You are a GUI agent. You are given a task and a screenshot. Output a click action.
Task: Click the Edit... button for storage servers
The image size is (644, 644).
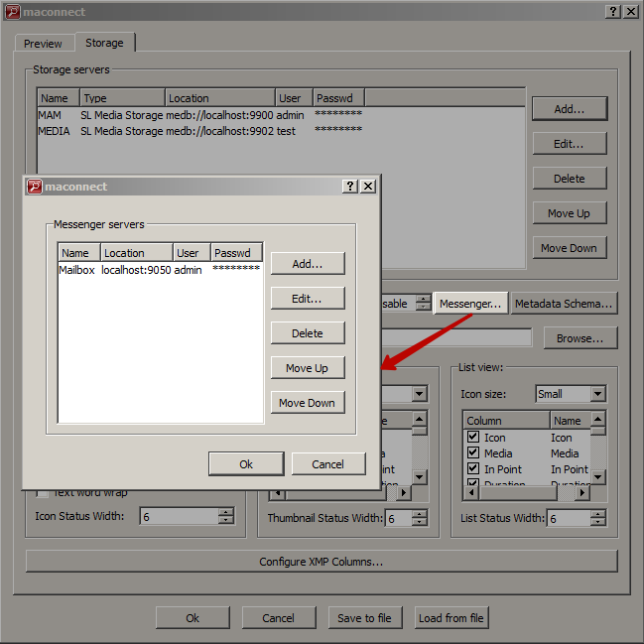tap(570, 144)
